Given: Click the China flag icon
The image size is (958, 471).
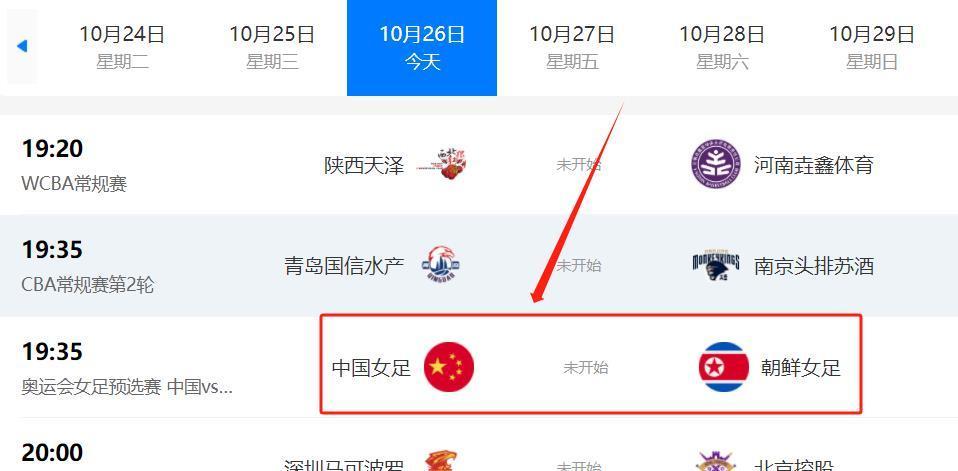Looking at the screenshot, I should 449,367.
